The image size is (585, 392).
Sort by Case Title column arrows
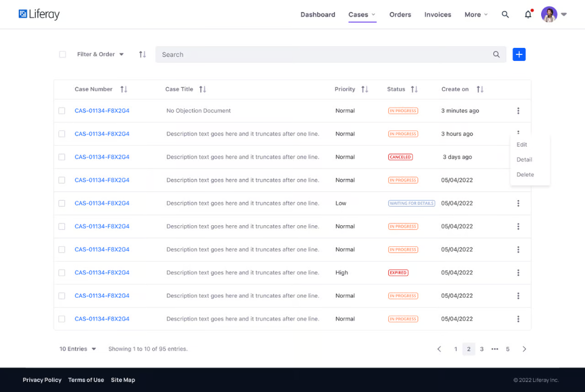pos(202,89)
